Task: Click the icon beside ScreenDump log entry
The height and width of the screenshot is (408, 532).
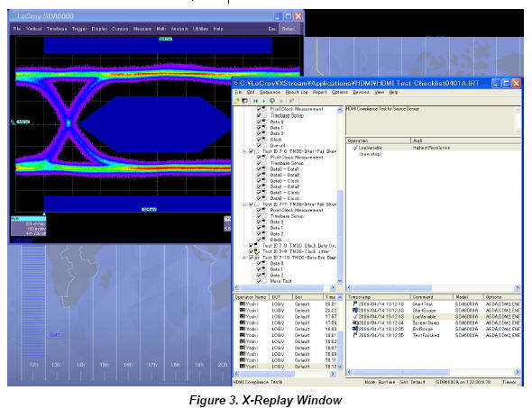Action: click(x=355, y=322)
